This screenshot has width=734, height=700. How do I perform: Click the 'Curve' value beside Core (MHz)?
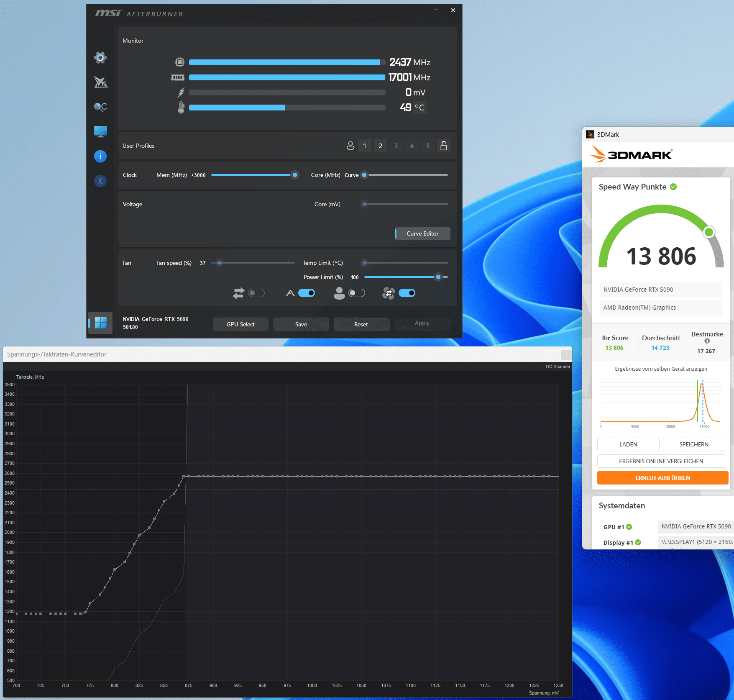point(351,175)
